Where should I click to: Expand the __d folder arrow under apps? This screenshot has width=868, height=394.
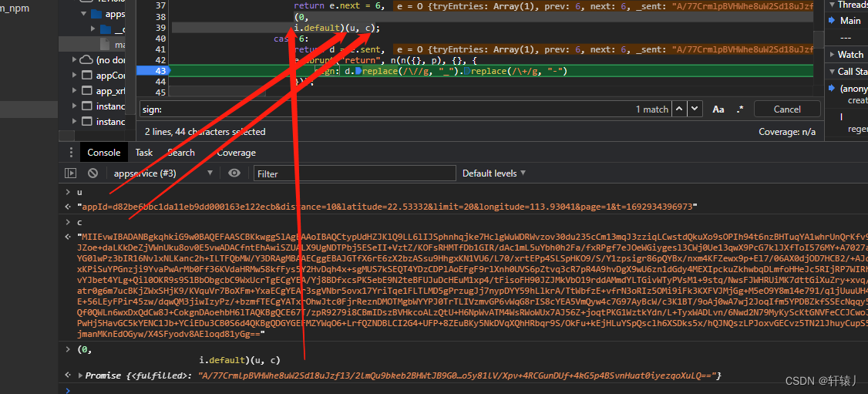point(93,29)
